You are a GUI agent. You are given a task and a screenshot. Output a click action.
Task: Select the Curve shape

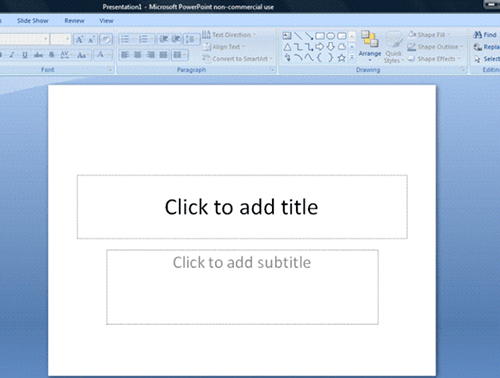tap(309, 58)
